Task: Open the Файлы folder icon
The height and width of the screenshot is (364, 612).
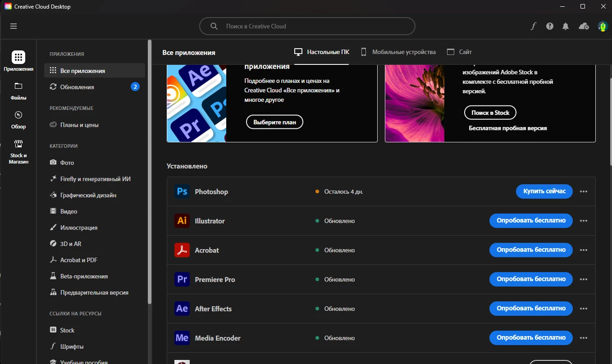Action: point(18,86)
